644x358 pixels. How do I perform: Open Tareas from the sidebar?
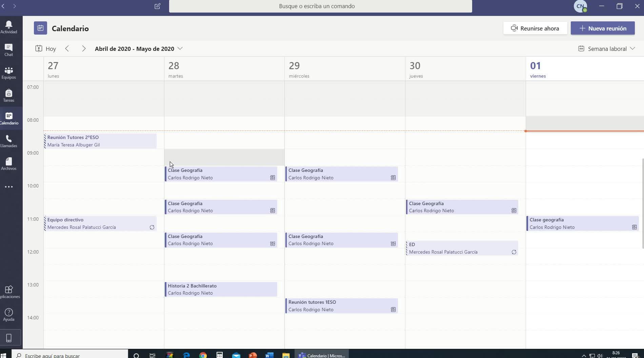(9, 96)
